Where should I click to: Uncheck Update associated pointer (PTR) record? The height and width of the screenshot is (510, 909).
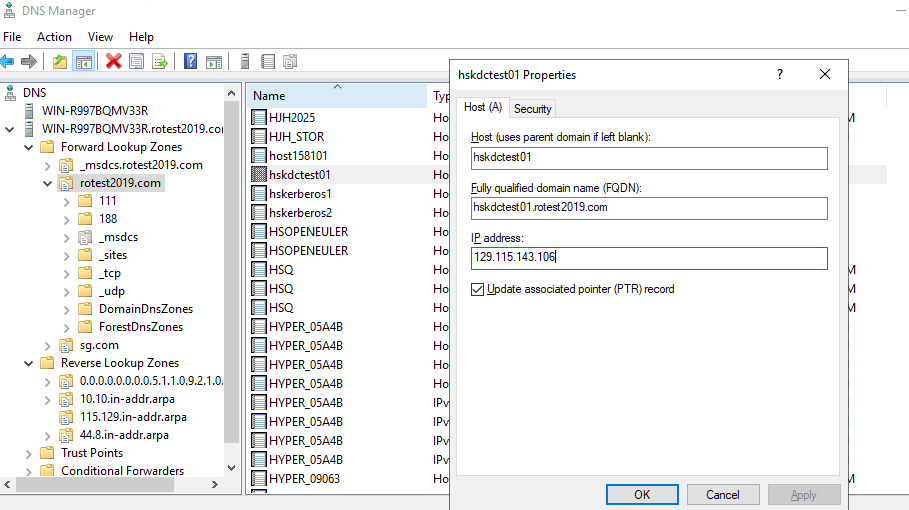point(477,289)
